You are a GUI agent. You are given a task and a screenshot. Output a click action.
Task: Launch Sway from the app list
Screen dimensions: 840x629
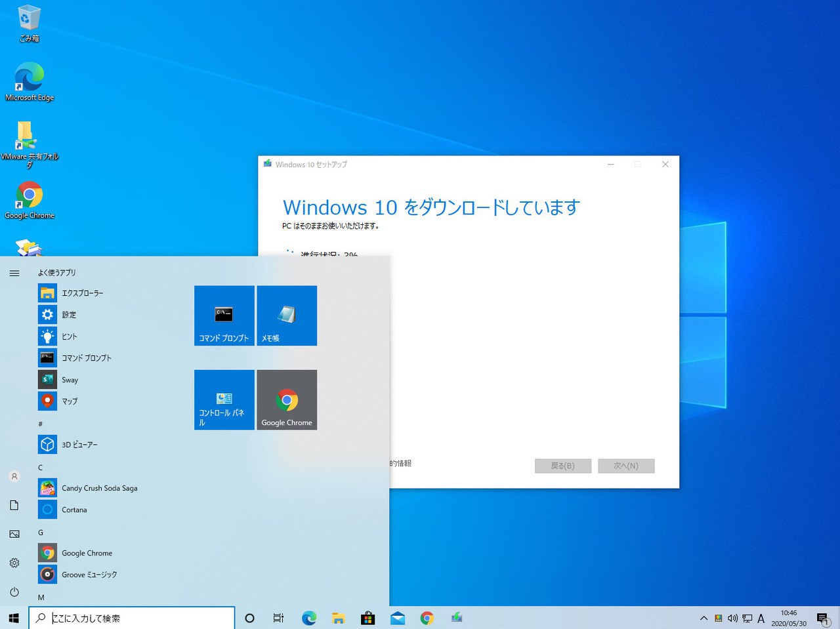pos(70,380)
